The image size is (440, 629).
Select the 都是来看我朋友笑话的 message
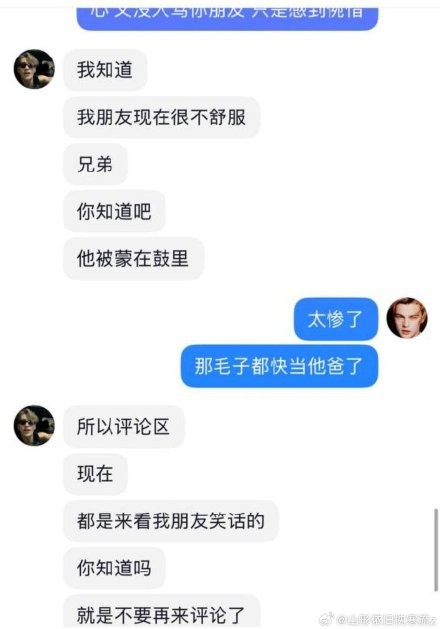171,521
